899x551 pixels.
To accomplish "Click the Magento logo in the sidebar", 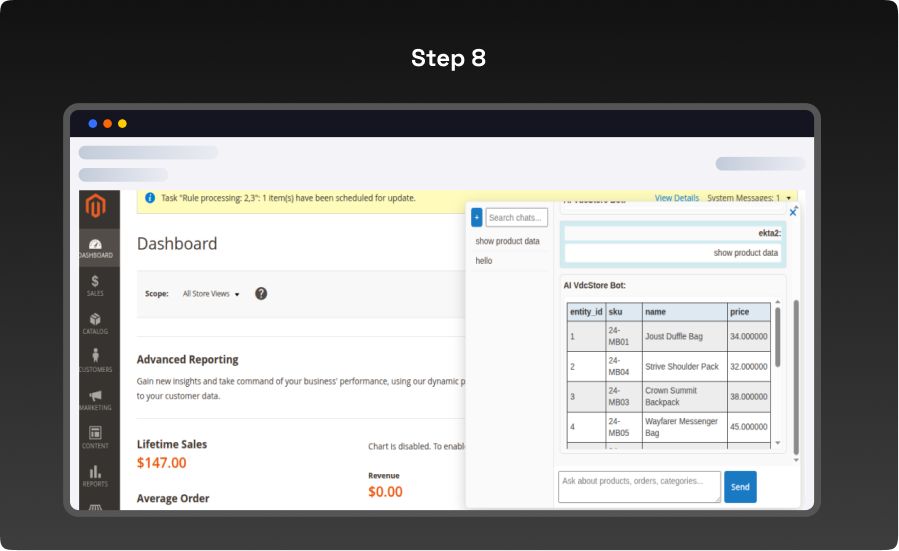I will click(x=95, y=207).
